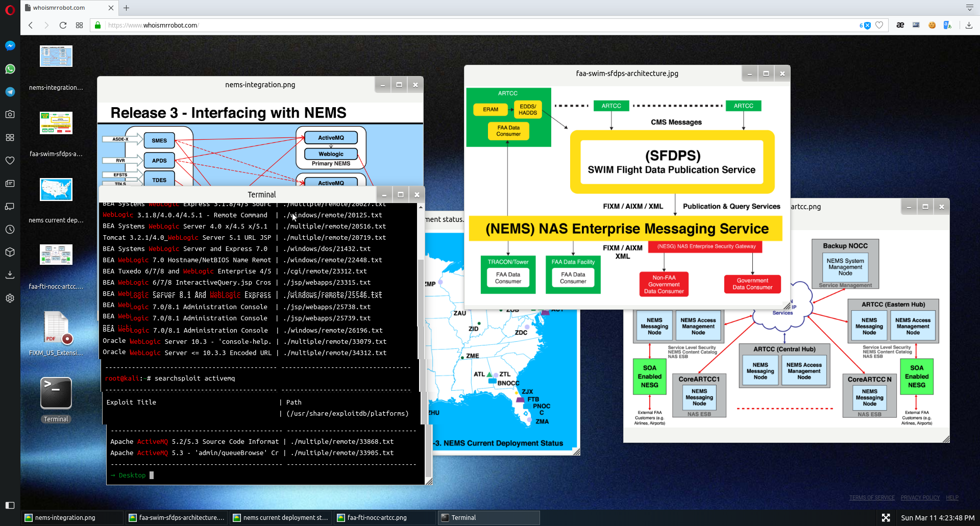Open the translate extension icon

point(948,25)
